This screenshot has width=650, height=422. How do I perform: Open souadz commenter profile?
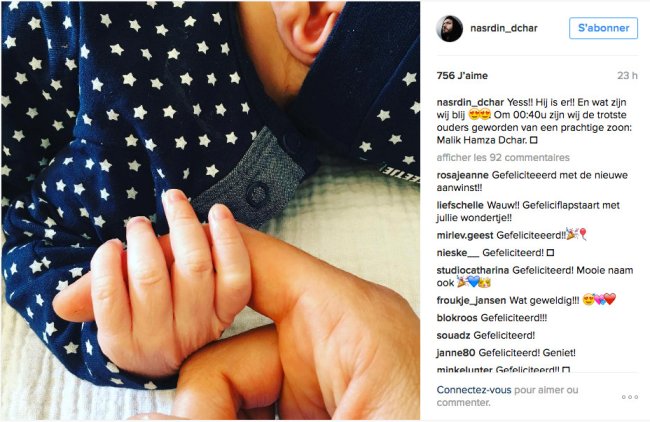point(454,335)
